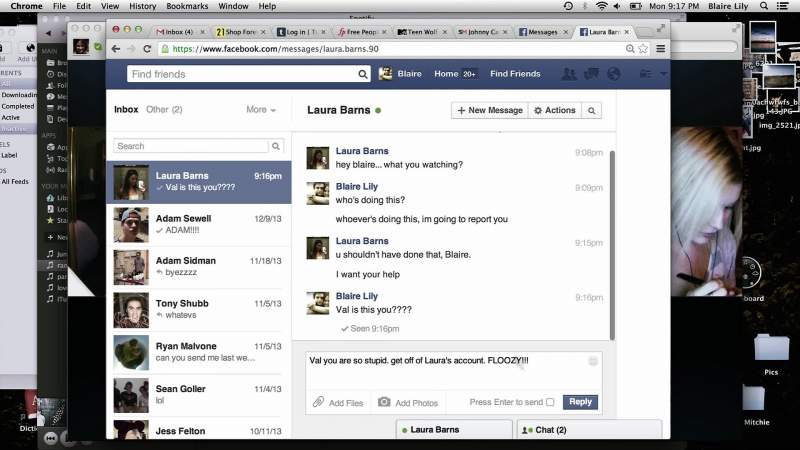The height and width of the screenshot is (450, 800).
Task: Open Adam Sidman conversation
Action: pos(199,267)
